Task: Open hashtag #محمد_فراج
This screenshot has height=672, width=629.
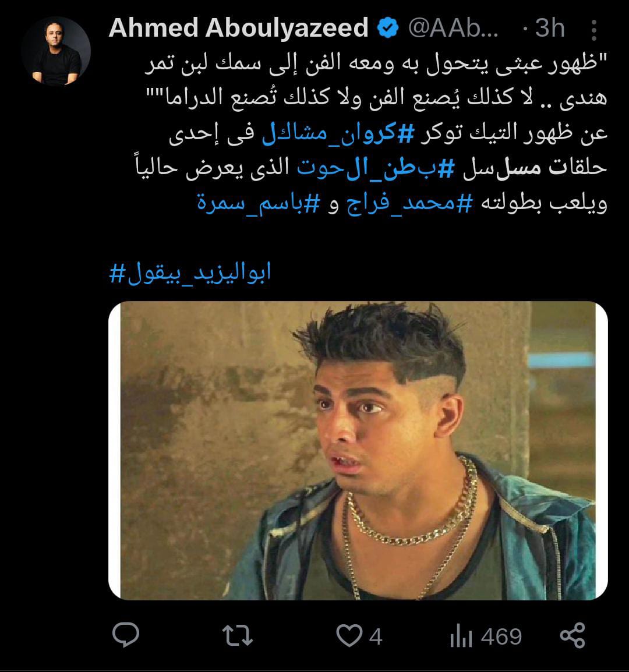Action: pos(409,202)
